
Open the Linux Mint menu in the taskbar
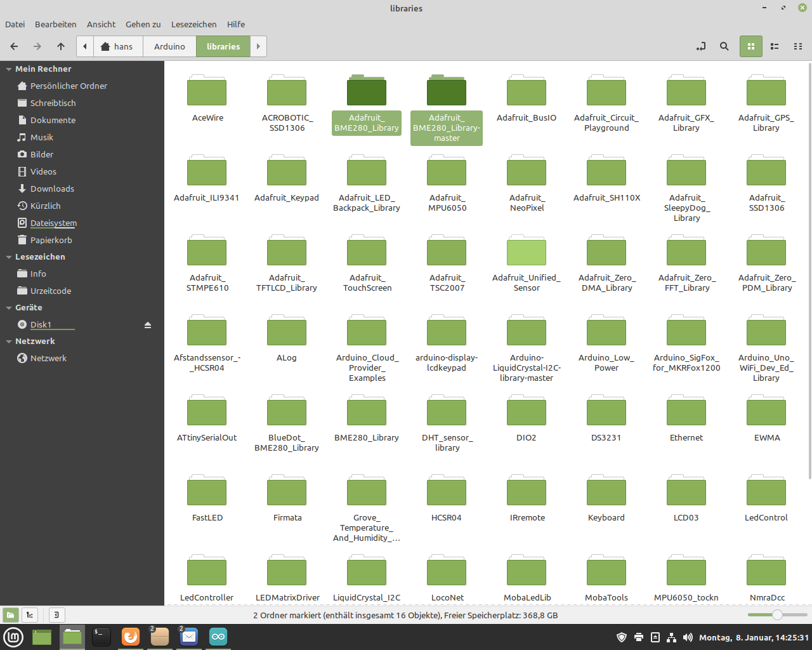point(13,637)
